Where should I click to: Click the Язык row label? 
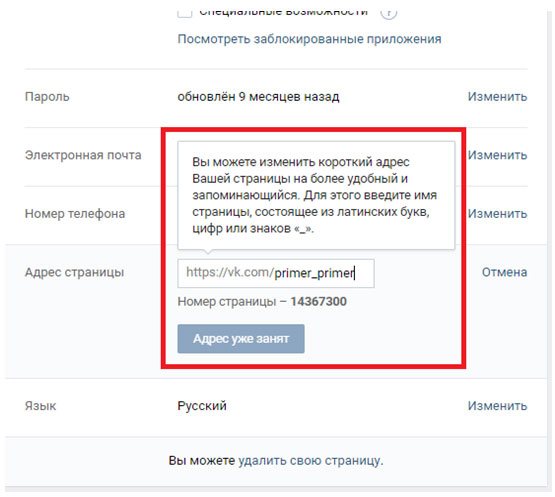[x=40, y=406]
